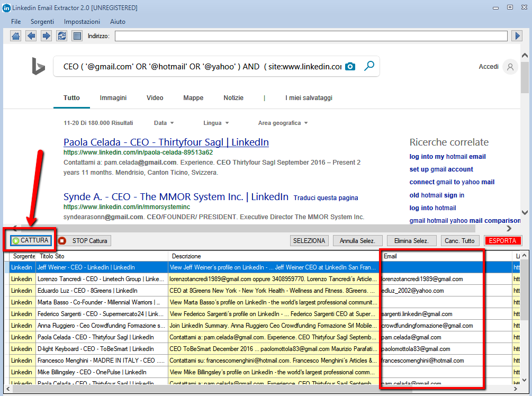The width and height of the screenshot is (532, 396).
Task: Select the Tutto search tab
Action: click(x=71, y=98)
